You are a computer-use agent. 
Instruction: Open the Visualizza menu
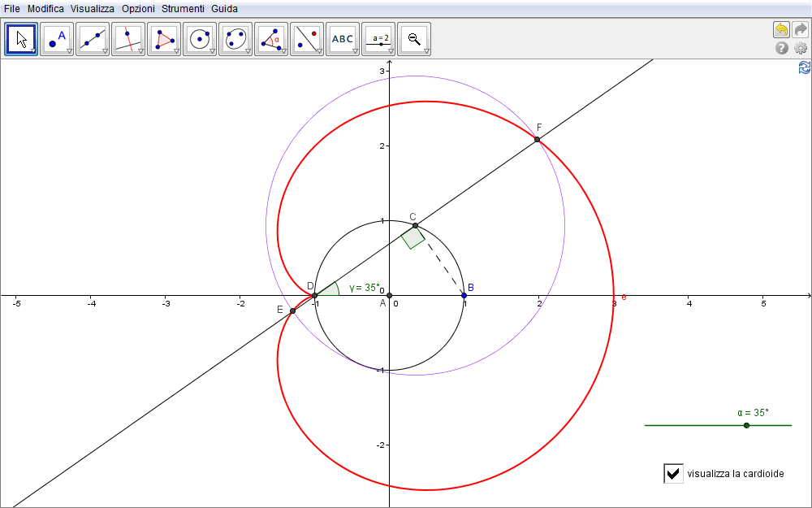click(x=93, y=9)
